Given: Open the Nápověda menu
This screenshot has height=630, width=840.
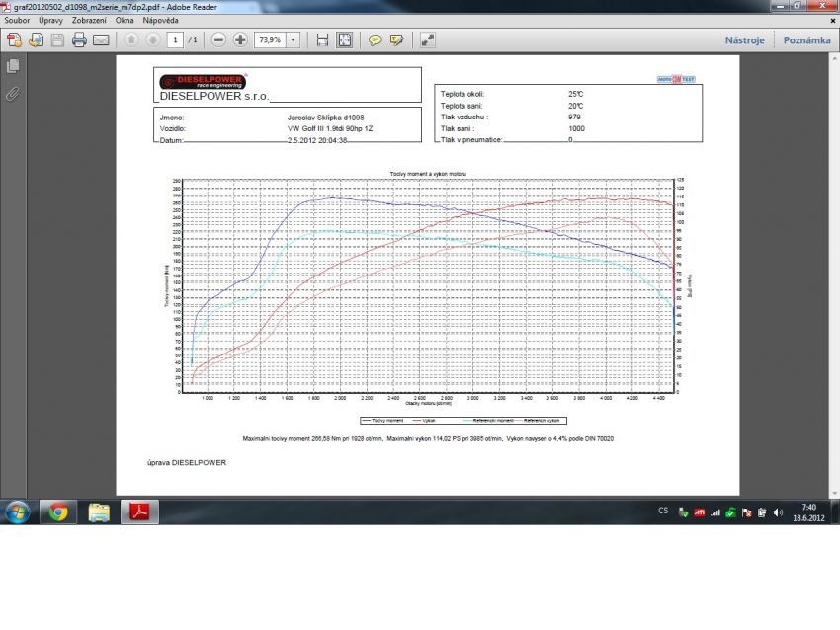Looking at the screenshot, I should coord(160,21).
